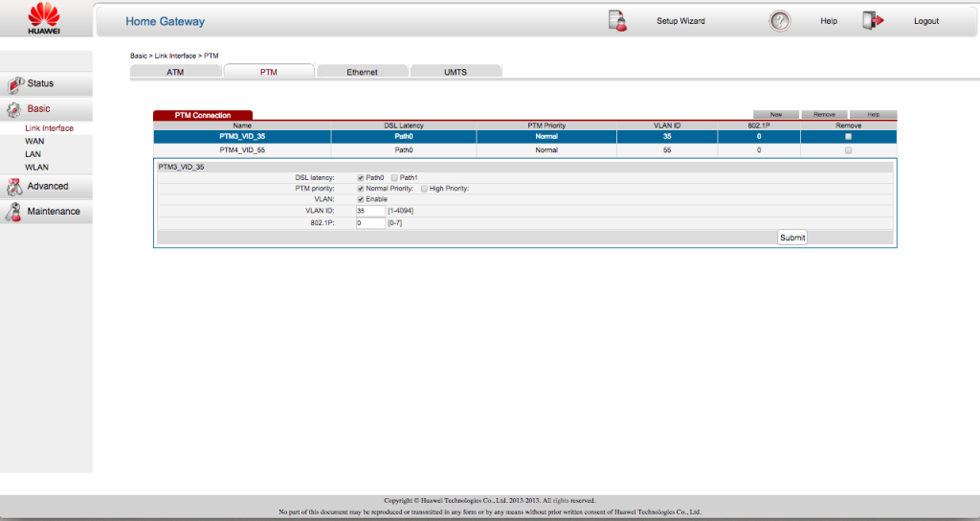The image size is (980, 521).
Task: Select Path1 DSL latency option
Action: (x=394, y=177)
